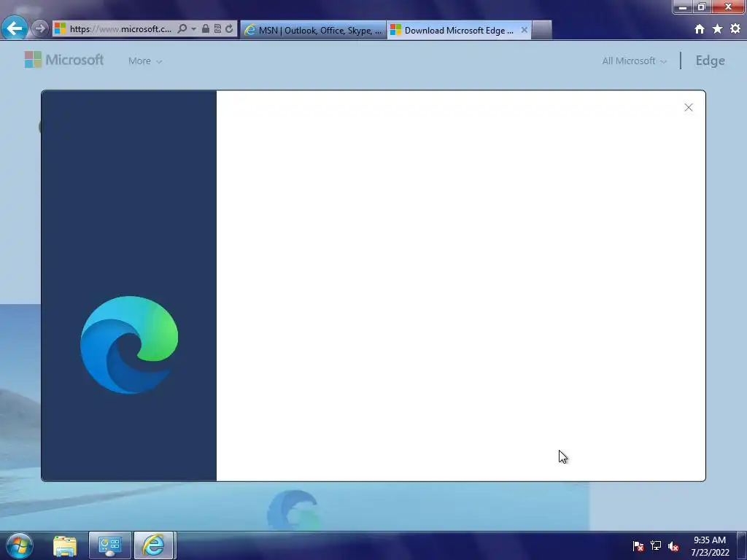747x560 pixels.
Task: Open a new blank browser tab
Action: point(542,30)
